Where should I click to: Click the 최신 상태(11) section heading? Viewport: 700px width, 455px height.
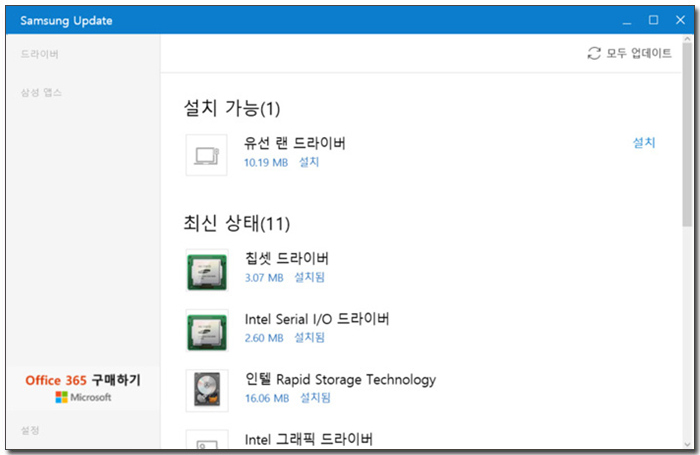pos(237,223)
